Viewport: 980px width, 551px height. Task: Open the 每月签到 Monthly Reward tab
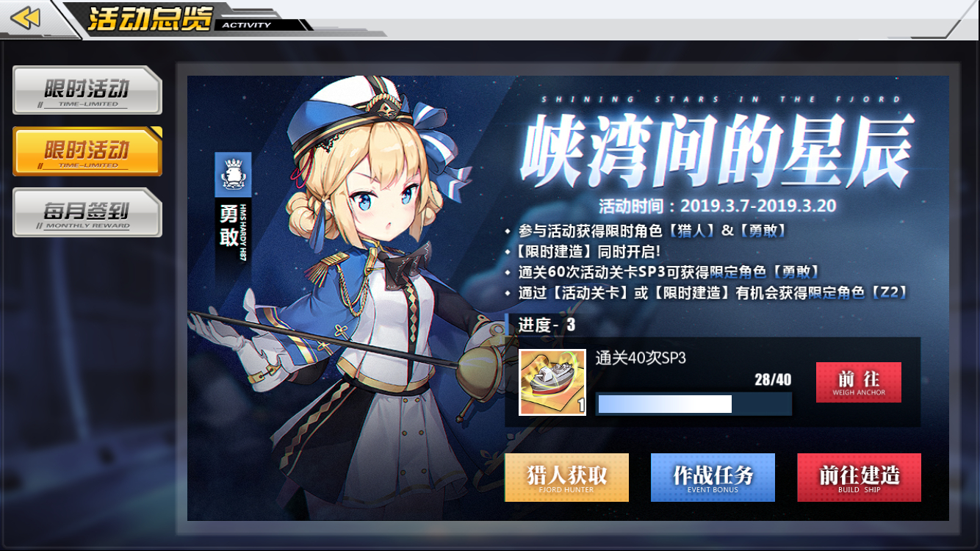point(87,212)
